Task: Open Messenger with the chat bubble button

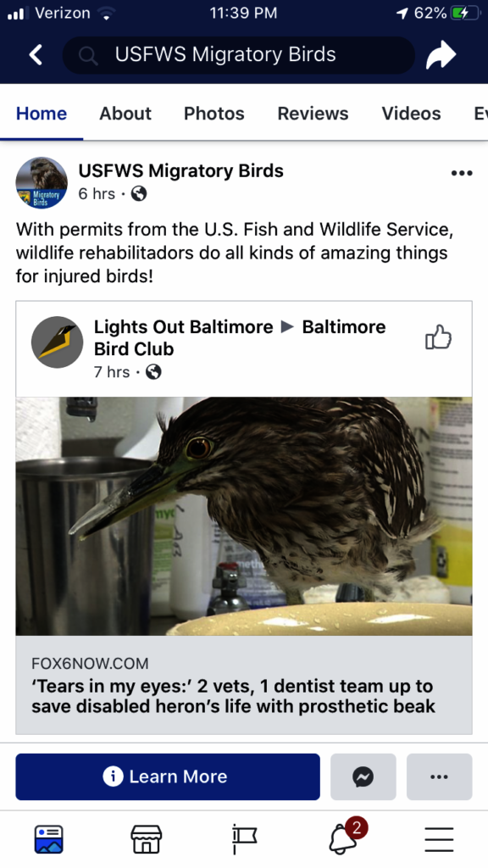Action: [363, 776]
